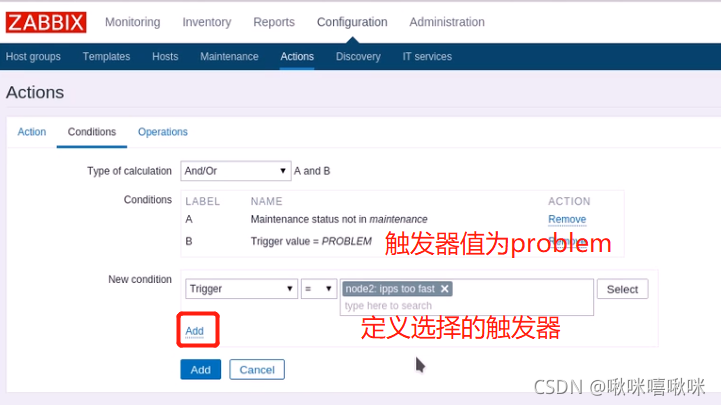Open the Administration menu
721x405 pixels.
(x=447, y=22)
